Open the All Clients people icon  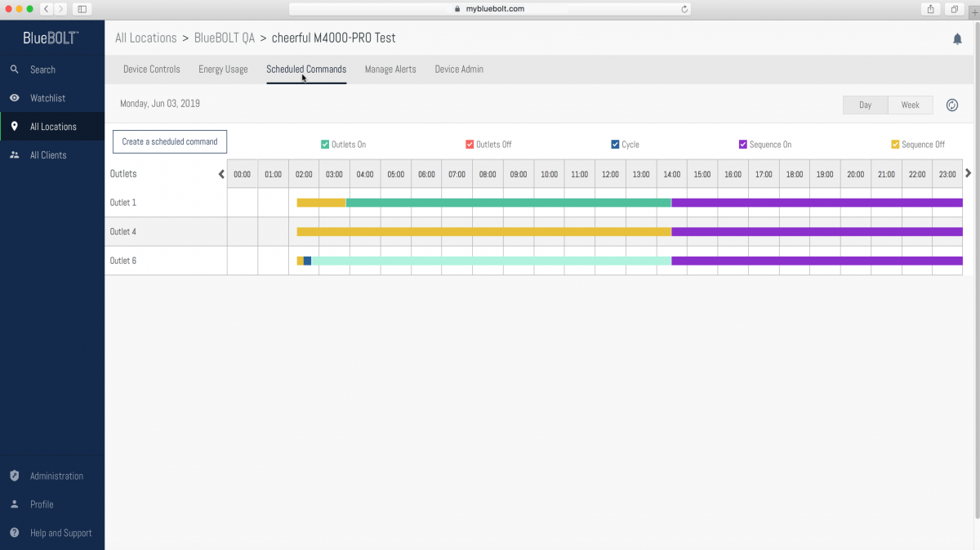(x=14, y=154)
